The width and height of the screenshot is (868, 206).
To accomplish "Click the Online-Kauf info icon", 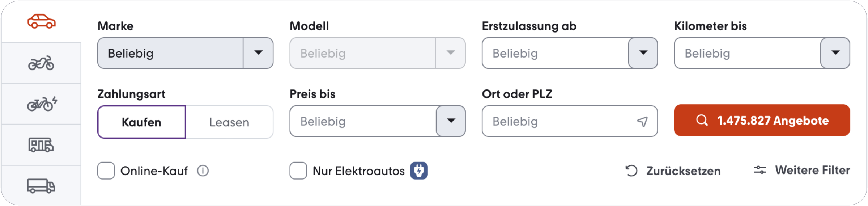I will [x=203, y=171].
